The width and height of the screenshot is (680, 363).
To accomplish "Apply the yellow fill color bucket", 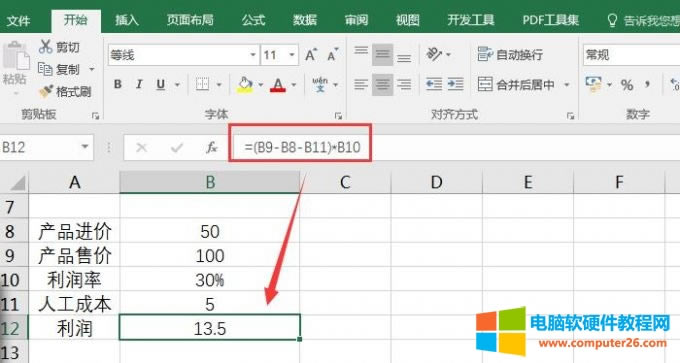I will tap(245, 84).
